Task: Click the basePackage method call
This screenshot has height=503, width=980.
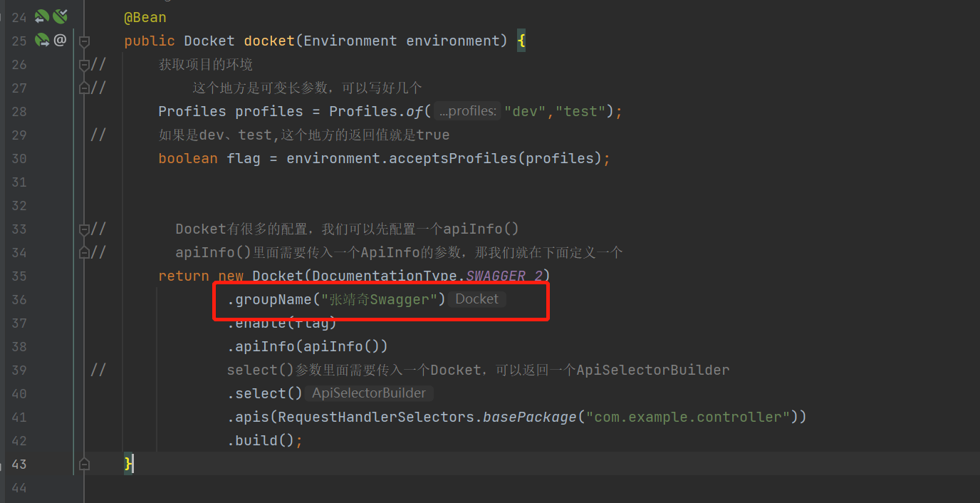Action: coord(528,417)
